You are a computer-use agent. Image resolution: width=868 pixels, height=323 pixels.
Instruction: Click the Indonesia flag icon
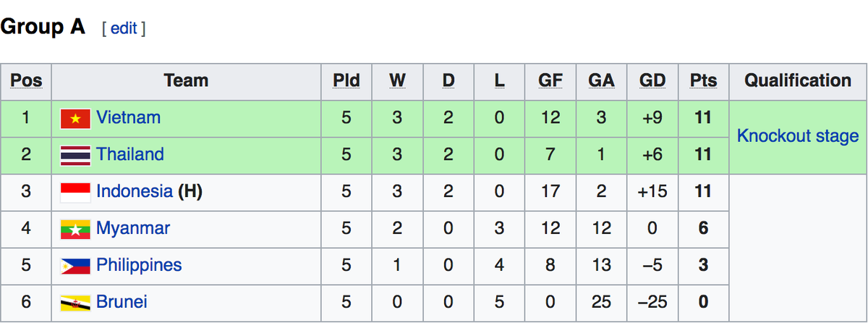(75, 192)
